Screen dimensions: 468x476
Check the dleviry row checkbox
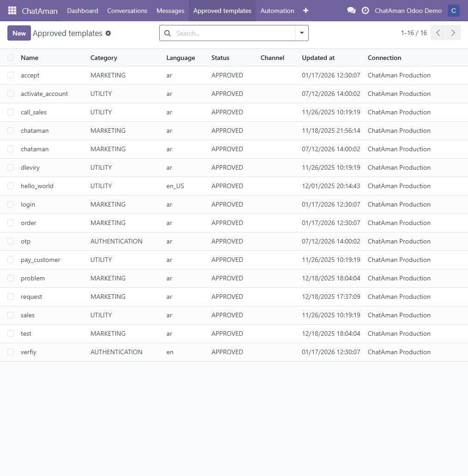click(x=11, y=167)
